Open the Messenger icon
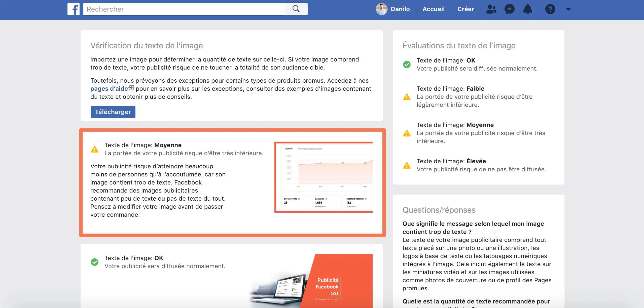 coord(509,9)
